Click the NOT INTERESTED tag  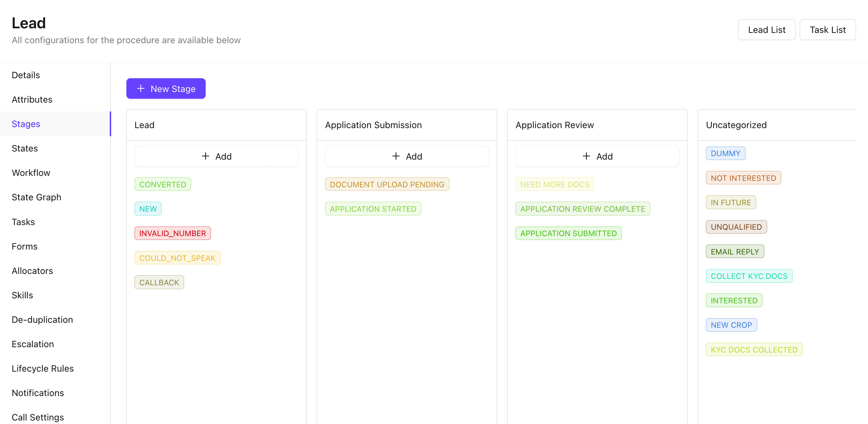click(743, 178)
